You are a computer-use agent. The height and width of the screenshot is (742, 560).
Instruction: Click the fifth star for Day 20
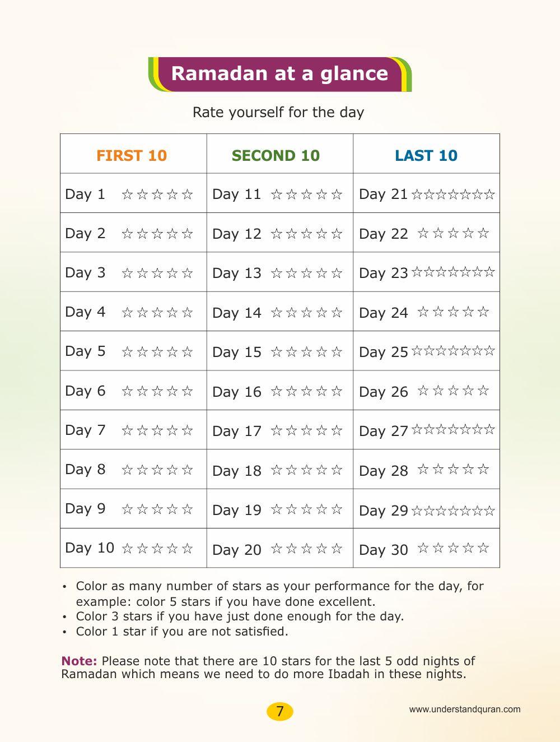tap(337, 549)
